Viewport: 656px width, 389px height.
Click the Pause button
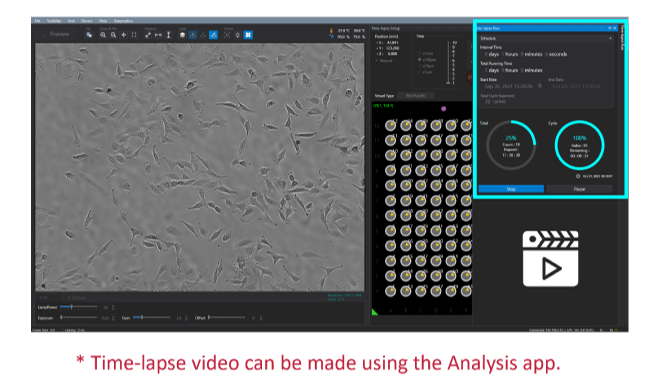coord(579,189)
